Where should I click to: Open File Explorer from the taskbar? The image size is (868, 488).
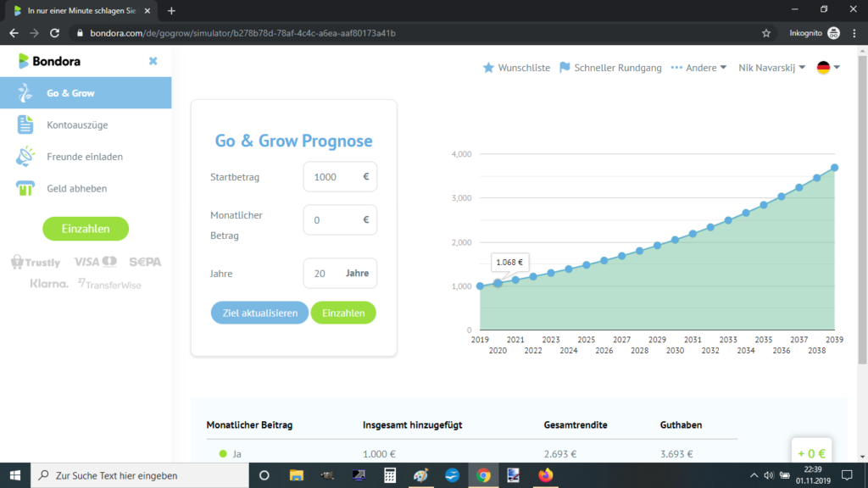(x=296, y=475)
